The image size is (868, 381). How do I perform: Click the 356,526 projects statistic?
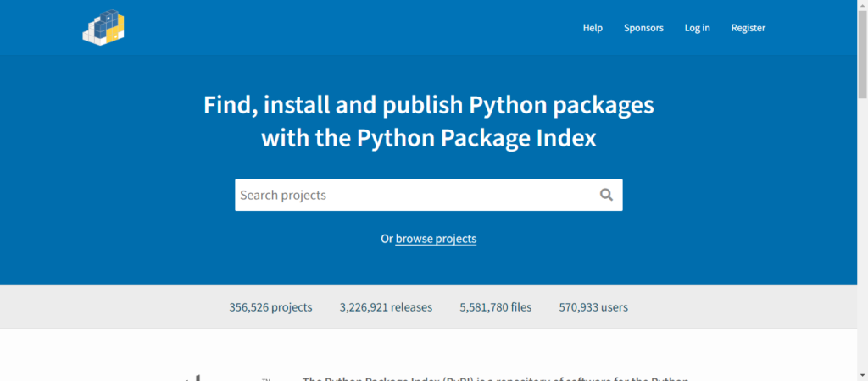point(270,307)
